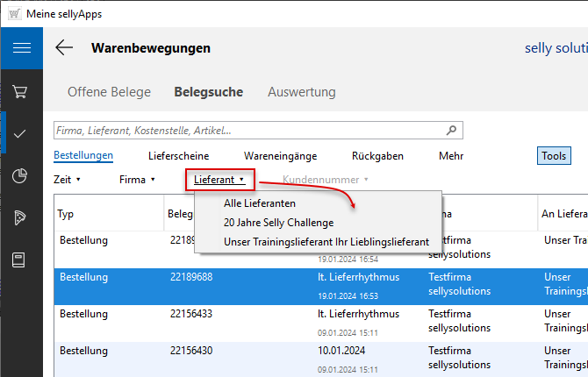Image resolution: width=588 pixels, height=377 pixels.
Task: Select 20 Jahre Selly Challenge option
Action: tap(278, 223)
